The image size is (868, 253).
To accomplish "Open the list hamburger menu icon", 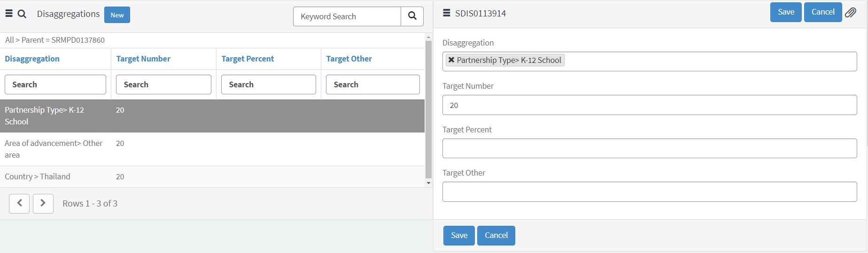I will [x=9, y=14].
